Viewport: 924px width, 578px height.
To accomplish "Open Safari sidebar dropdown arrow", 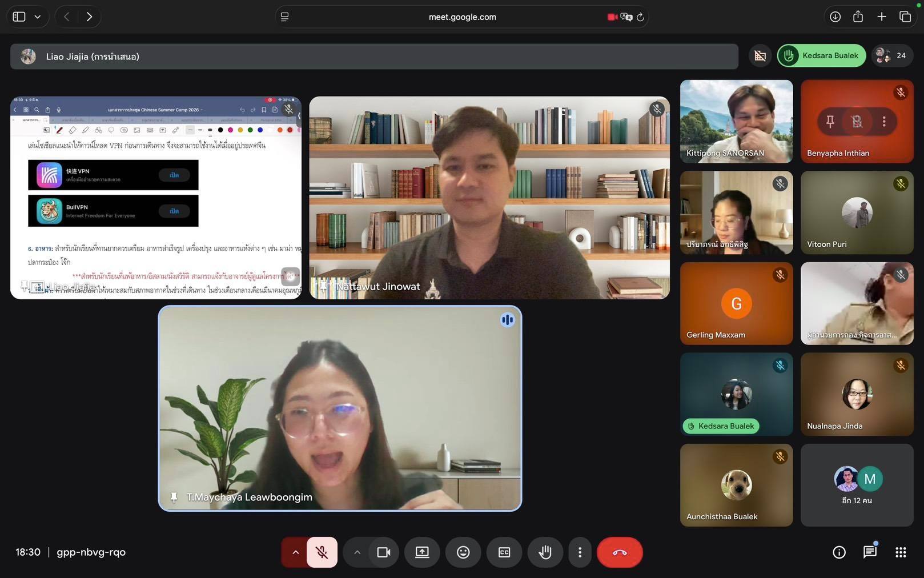I will [x=38, y=17].
